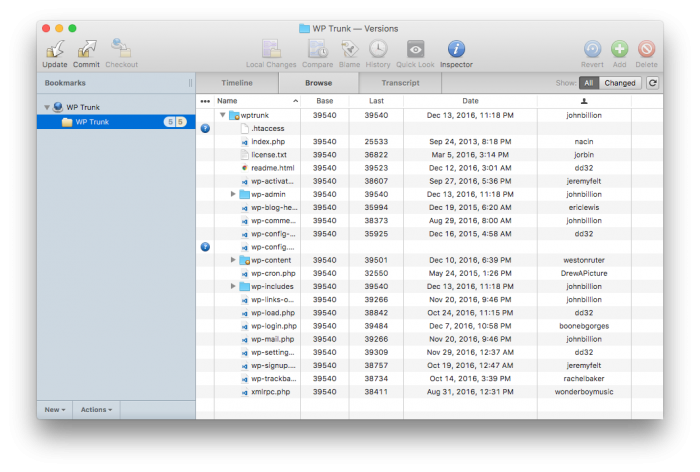Click the readme.html file icon

click(245, 168)
